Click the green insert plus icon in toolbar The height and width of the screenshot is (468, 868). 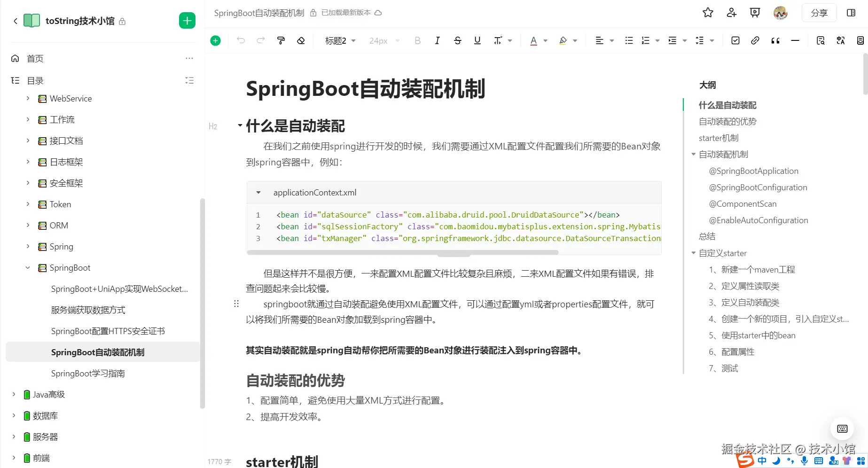215,40
